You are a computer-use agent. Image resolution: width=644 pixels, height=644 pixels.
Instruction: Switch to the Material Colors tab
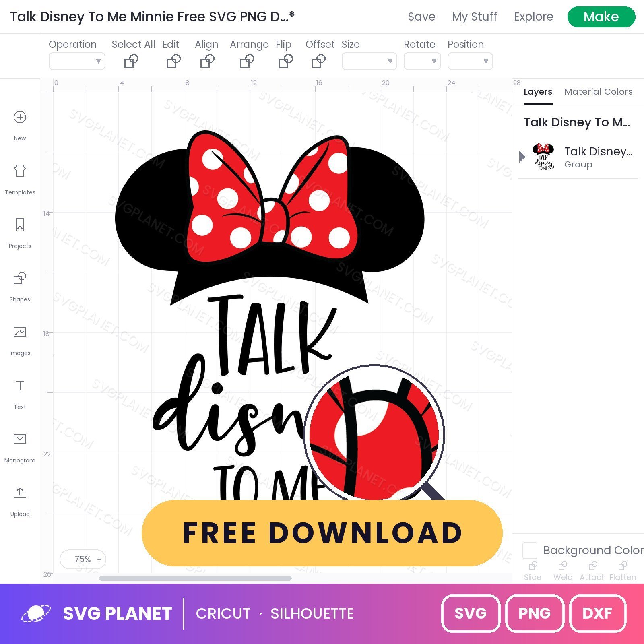pyautogui.click(x=598, y=92)
